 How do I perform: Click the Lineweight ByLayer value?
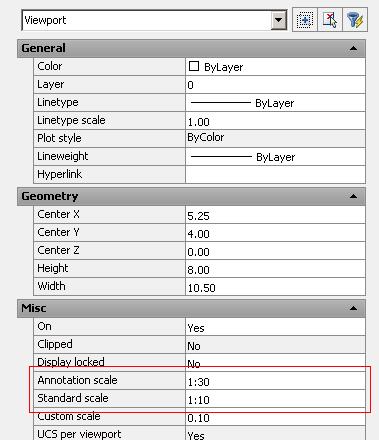(x=275, y=157)
